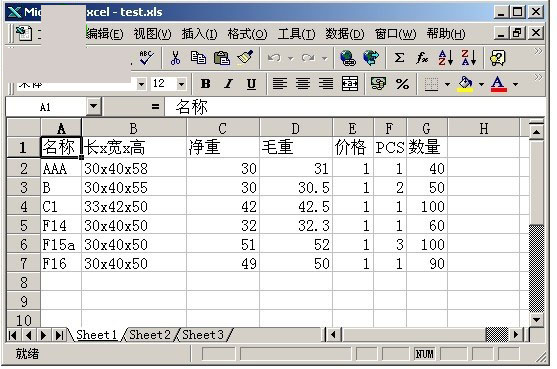The width and height of the screenshot is (557, 369).
Task: Merge and center the selected cells
Action: click(x=350, y=84)
